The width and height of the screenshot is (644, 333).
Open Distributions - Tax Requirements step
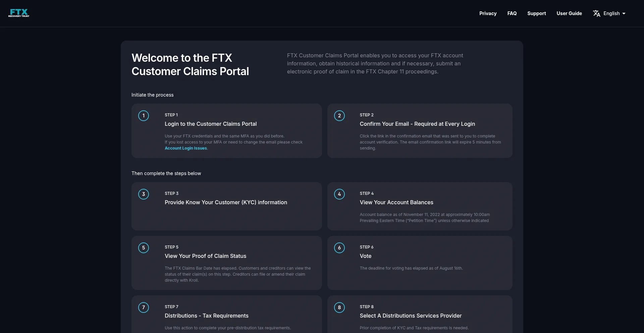207,316
